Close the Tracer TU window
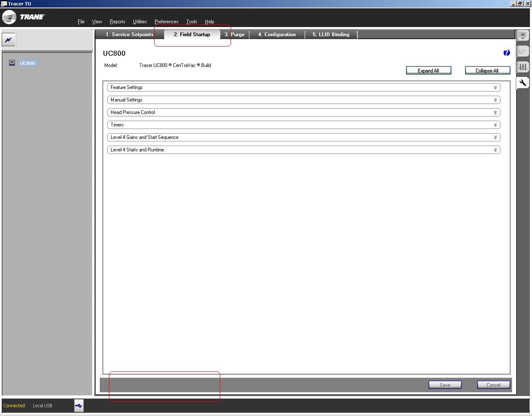Screen dimensions: 532x416 (528, 4)
